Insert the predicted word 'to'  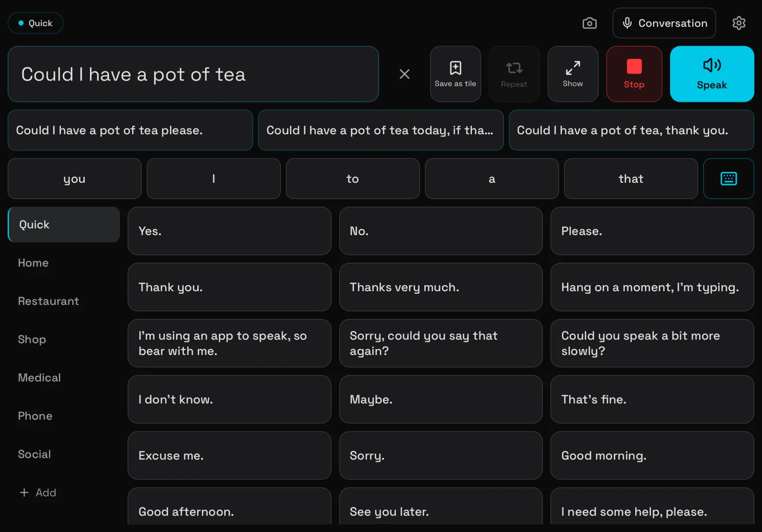352,178
